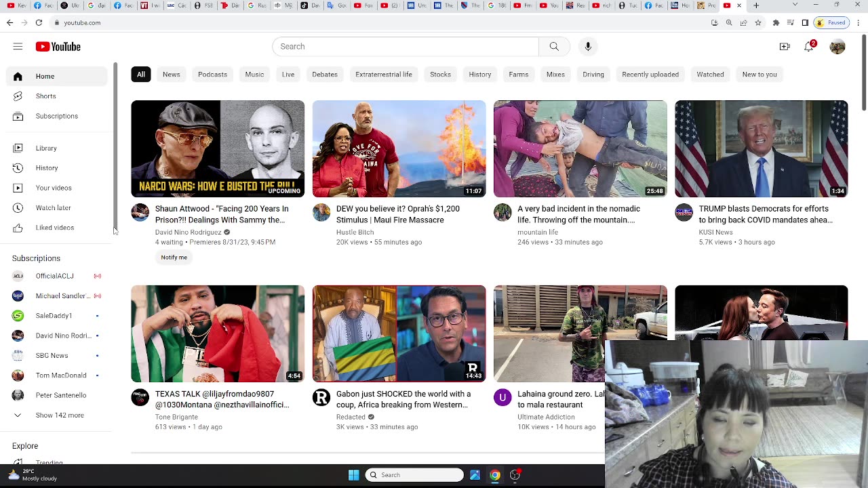
Task: Select the Stocks filter chip
Action: click(x=440, y=75)
